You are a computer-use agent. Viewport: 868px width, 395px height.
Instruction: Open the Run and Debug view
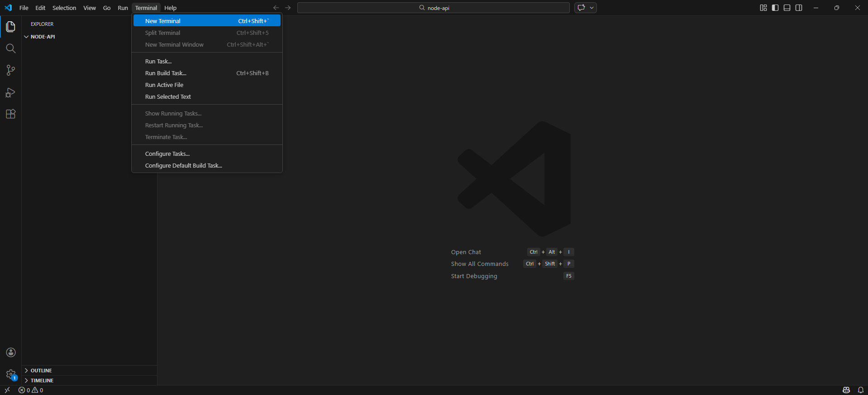10,92
